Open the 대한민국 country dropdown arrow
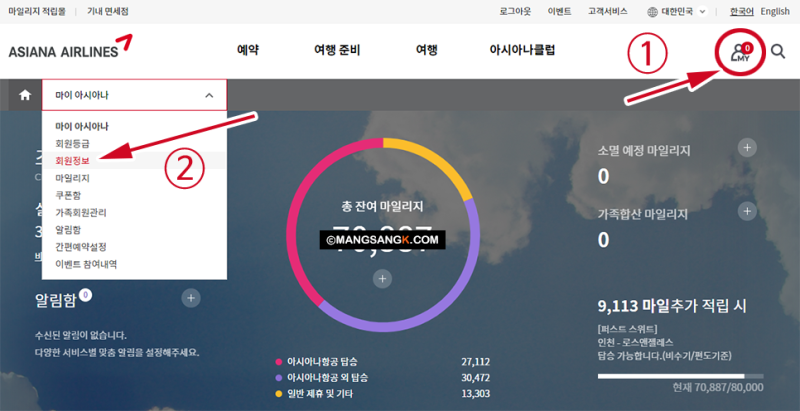Screen dimensions: 800x411 [703, 12]
